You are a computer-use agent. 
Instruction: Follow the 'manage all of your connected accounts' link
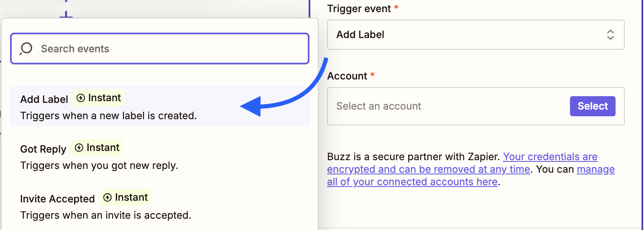point(595,170)
